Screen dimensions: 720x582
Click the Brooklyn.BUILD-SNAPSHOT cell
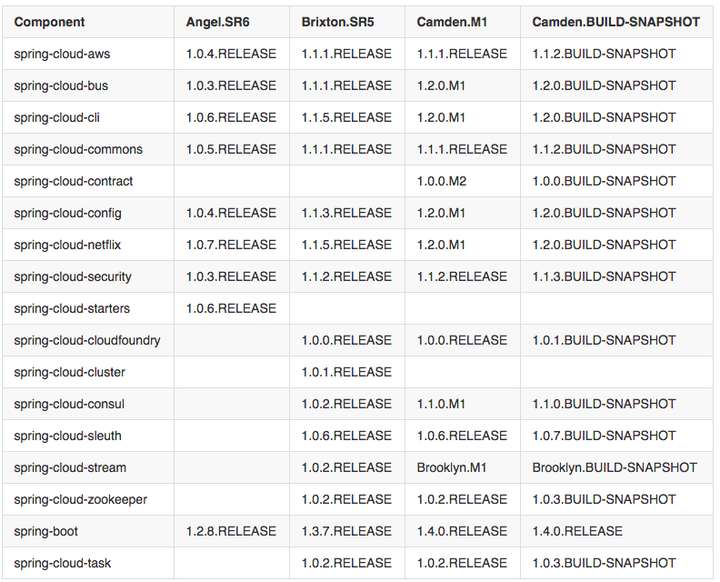pos(614,467)
